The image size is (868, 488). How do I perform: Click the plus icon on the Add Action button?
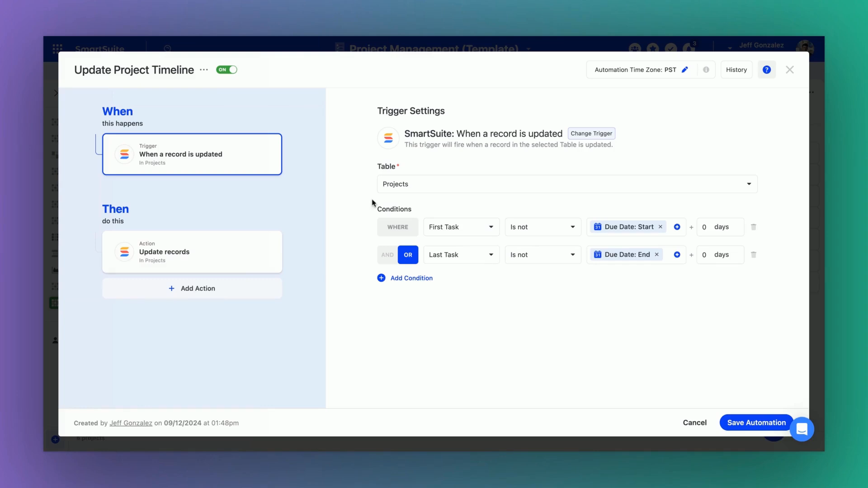[x=171, y=288]
